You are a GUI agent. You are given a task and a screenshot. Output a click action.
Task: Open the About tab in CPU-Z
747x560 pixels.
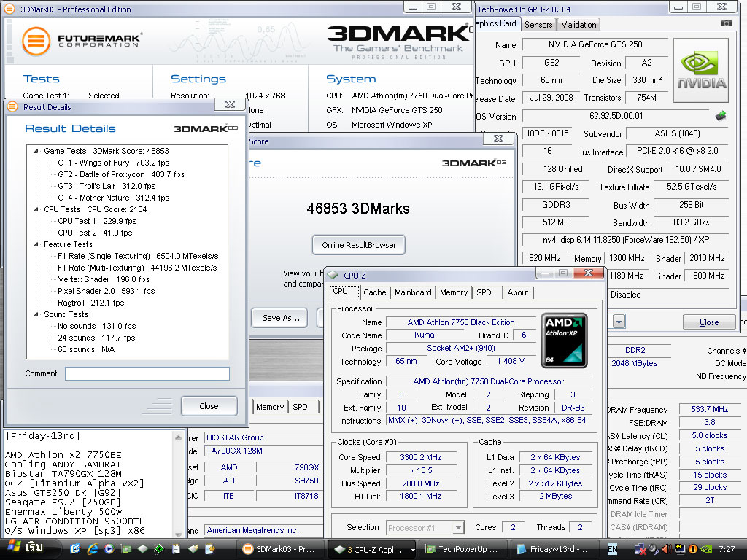[x=518, y=292]
